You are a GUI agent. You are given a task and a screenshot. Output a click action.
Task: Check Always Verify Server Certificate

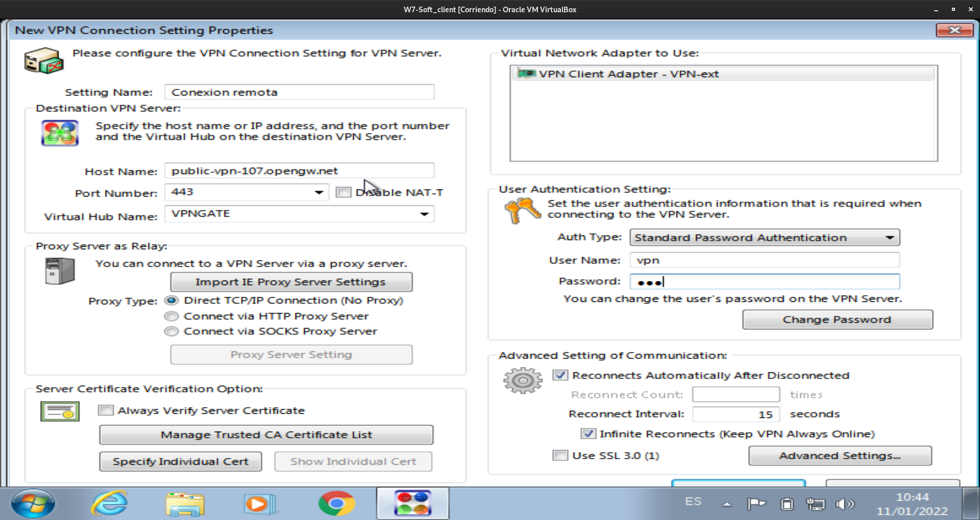pyautogui.click(x=106, y=411)
